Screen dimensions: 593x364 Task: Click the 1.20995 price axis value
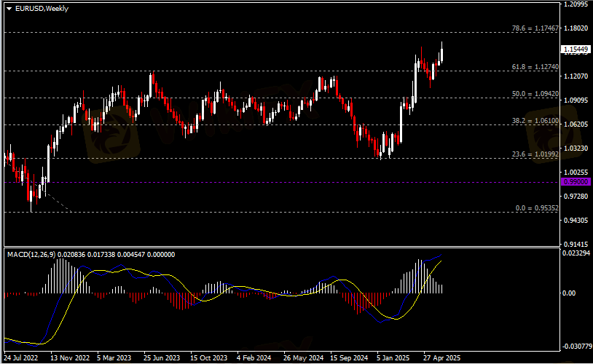coord(576,4)
